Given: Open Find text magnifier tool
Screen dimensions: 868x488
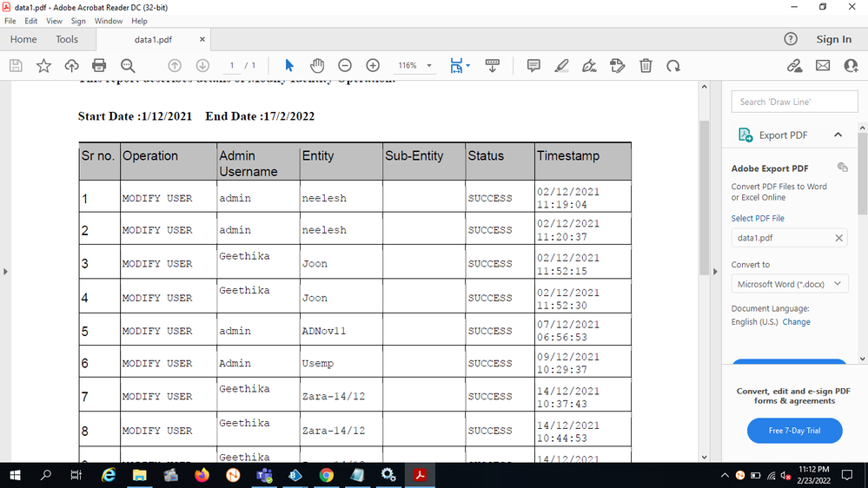Looking at the screenshot, I should [x=128, y=66].
